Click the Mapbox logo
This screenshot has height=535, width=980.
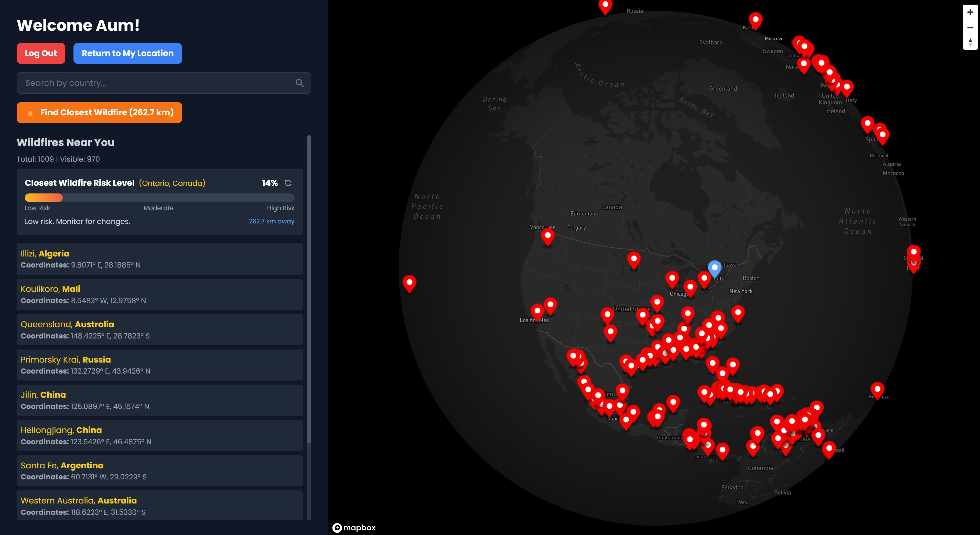[354, 527]
